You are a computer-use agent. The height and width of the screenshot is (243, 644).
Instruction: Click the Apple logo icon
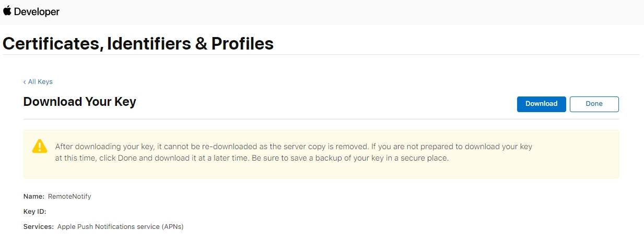(x=7, y=11)
